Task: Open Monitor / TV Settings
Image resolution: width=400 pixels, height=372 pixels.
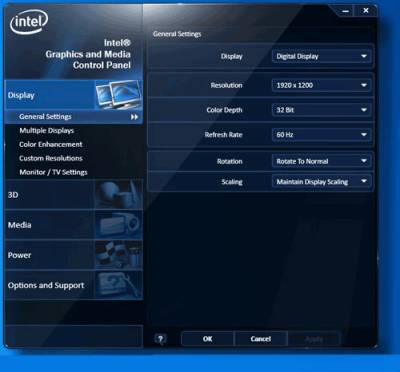Action: pos(53,172)
